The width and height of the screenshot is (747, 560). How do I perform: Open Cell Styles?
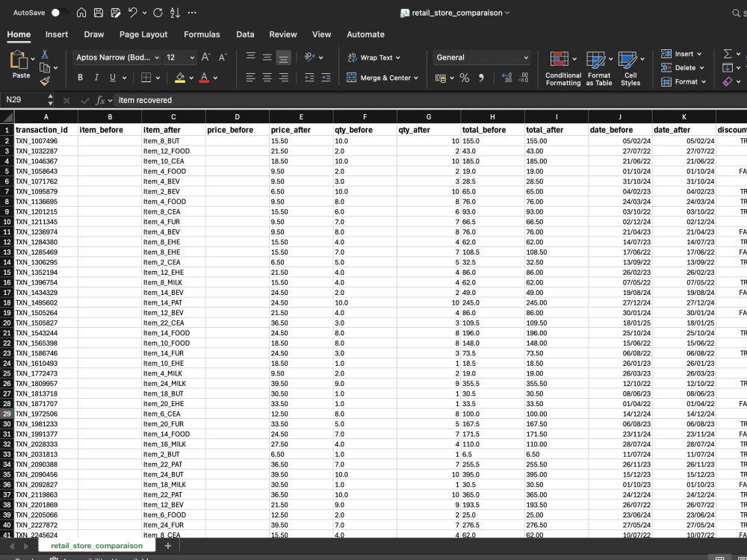tap(630, 69)
